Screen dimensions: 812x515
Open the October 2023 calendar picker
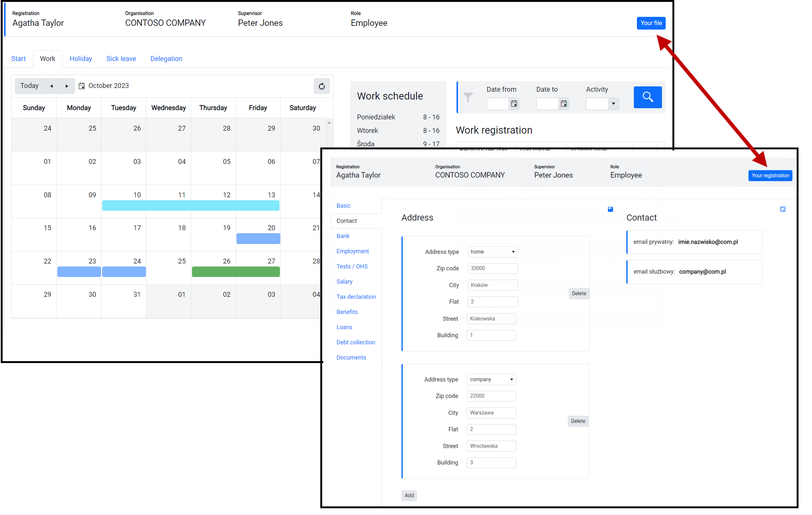click(x=104, y=86)
